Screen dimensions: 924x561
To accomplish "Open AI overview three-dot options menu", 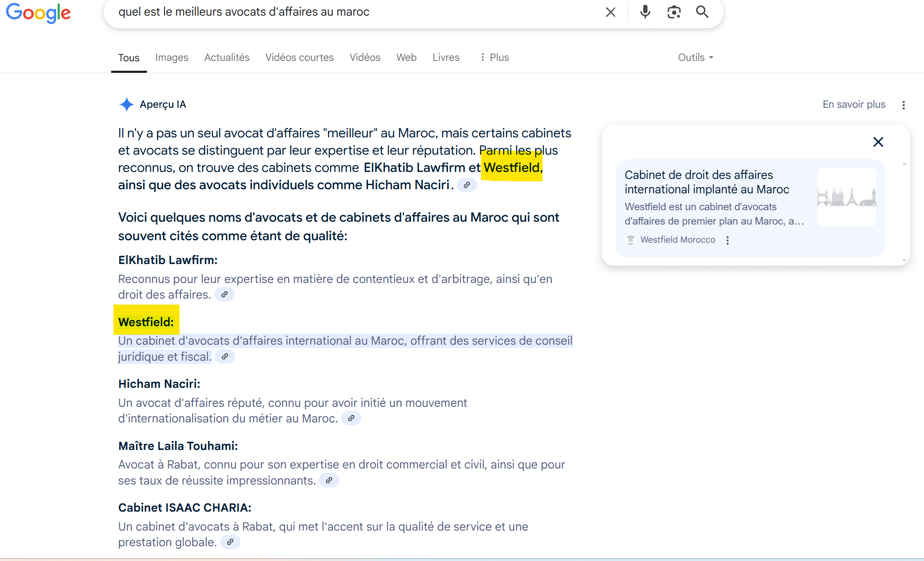I will [x=903, y=105].
